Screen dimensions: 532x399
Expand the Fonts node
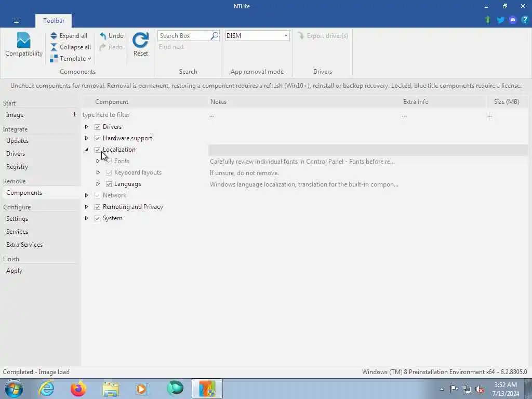click(x=98, y=161)
